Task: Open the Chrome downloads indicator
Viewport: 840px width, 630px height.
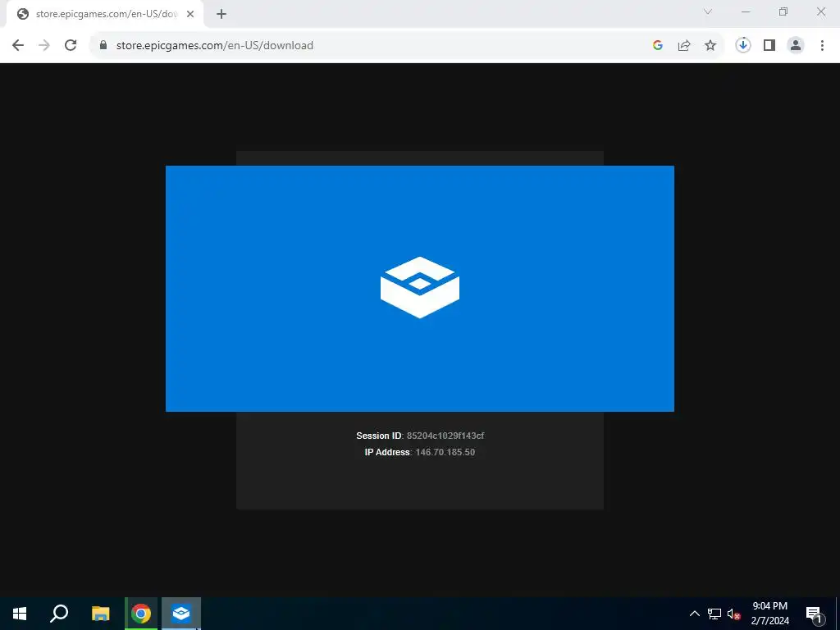Action: (x=742, y=46)
